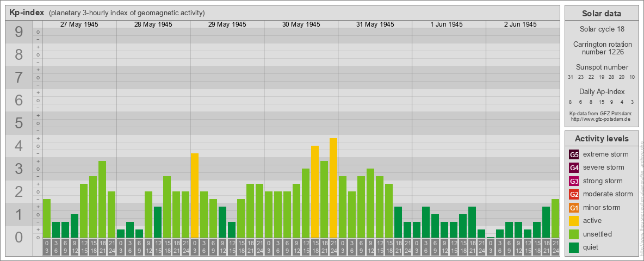This screenshot has height=261, width=644.
Task: Click the yellow bar on 29 May 1945
Action: tap(195, 195)
